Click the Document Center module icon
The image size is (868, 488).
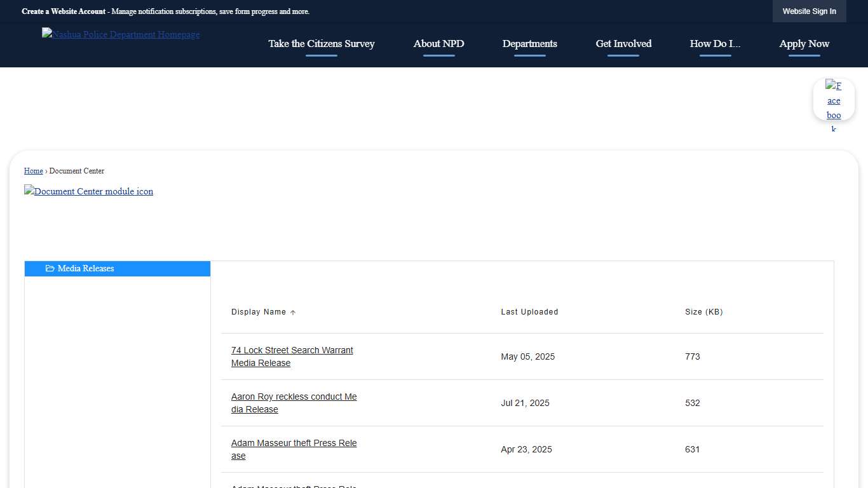click(x=89, y=191)
